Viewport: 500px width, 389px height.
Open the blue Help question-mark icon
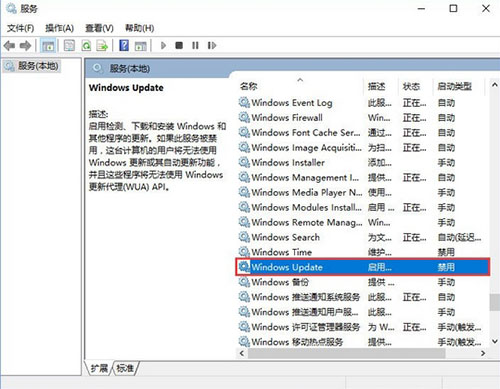[x=124, y=45]
